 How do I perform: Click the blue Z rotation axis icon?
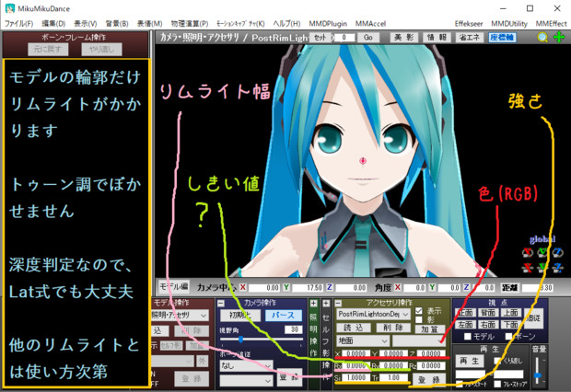558,252
